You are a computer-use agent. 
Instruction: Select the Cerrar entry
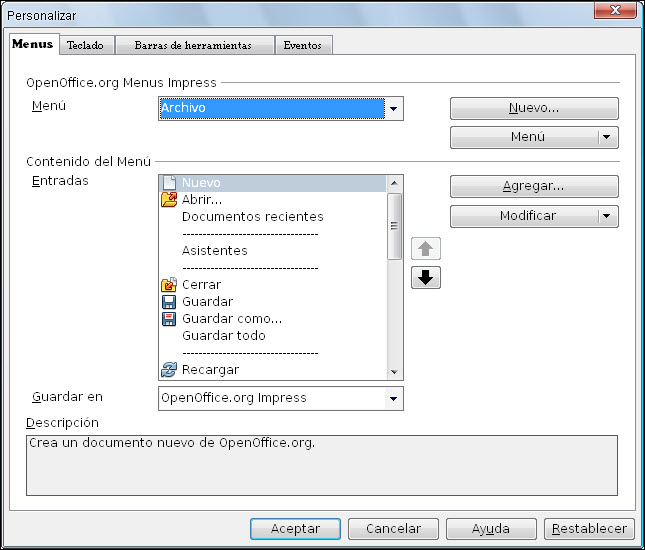[x=273, y=285]
